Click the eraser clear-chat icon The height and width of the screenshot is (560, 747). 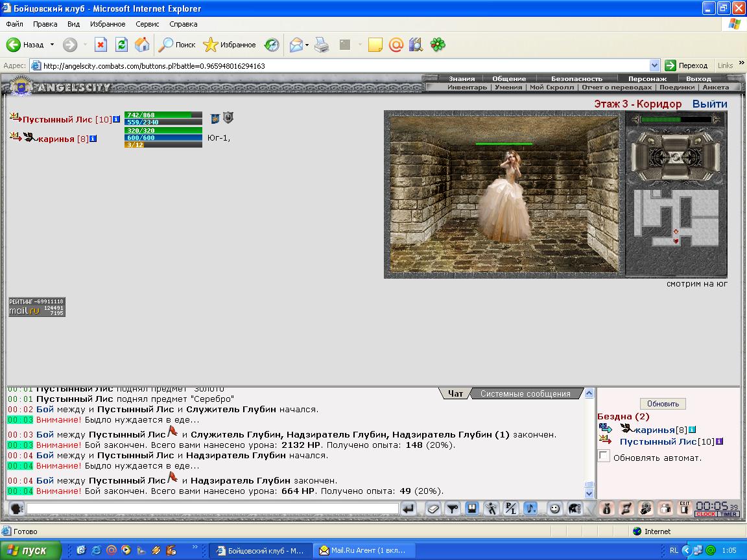click(433, 509)
